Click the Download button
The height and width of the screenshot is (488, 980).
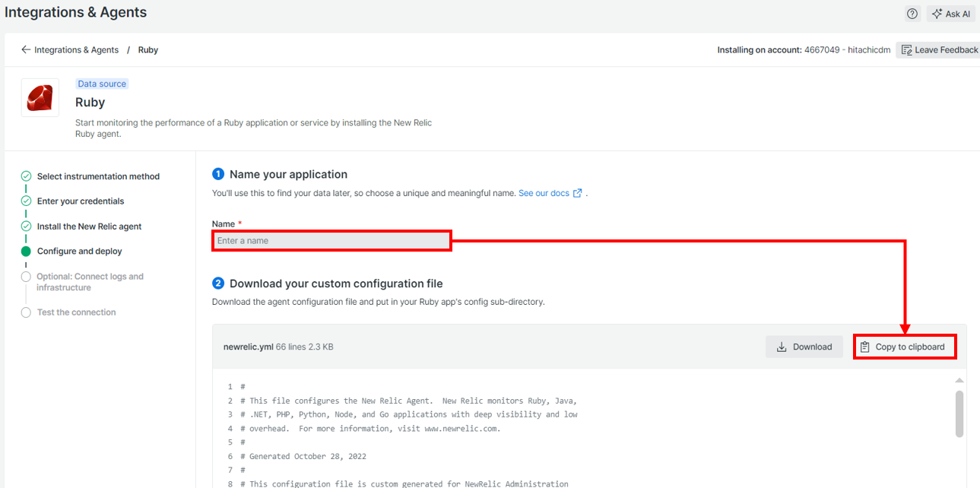[x=804, y=347]
